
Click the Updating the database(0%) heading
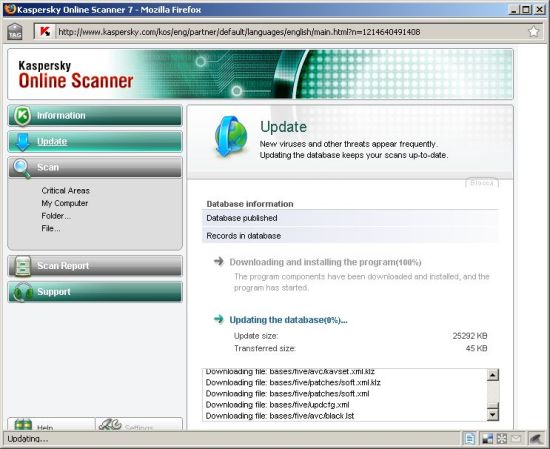click(x=288, y=320)
